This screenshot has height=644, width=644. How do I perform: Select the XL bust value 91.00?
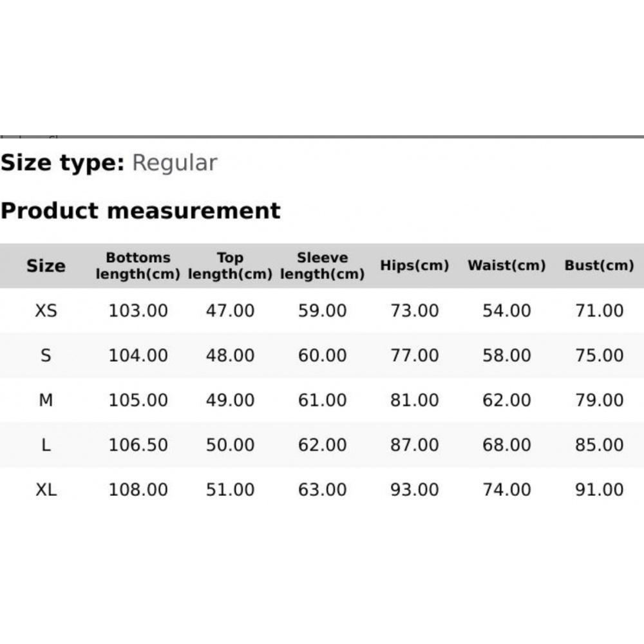(x=599, y=490)
